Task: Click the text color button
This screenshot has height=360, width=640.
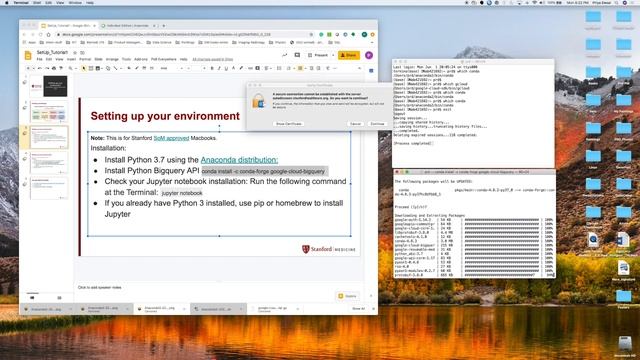Action: pyautogui.click(x=233, y=68)
